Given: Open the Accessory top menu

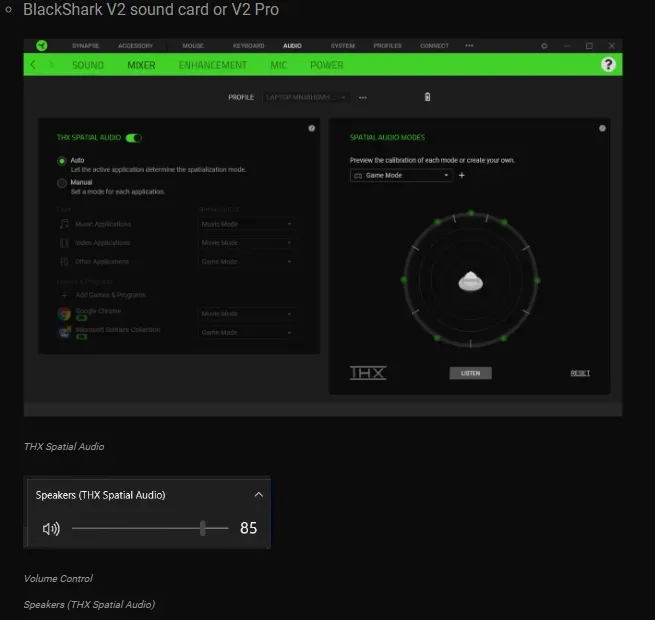Looking at the screenshot, I should pyautogui.click(x=136, y=46).
